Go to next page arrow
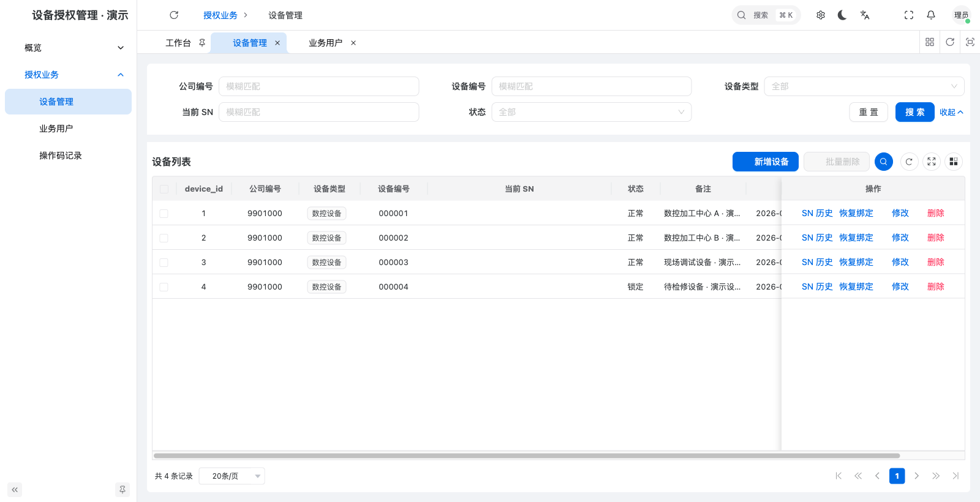 916,476
